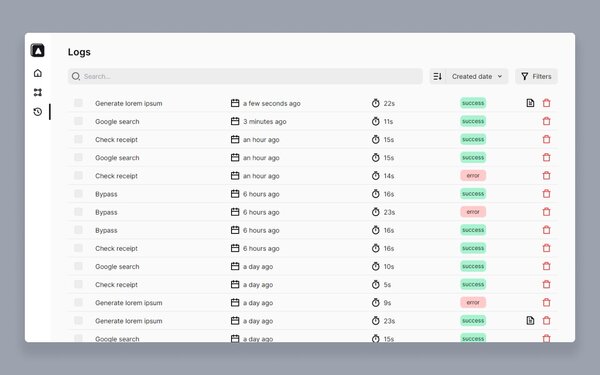Tick the checkbox for the 10s Google search log
Image resolution: width=600 pixels, height=375 pixels.
point(78,266)
